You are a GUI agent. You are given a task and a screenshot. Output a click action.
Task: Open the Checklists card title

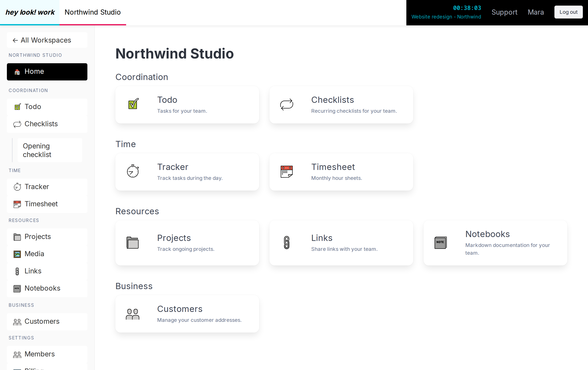pos(332,100)
